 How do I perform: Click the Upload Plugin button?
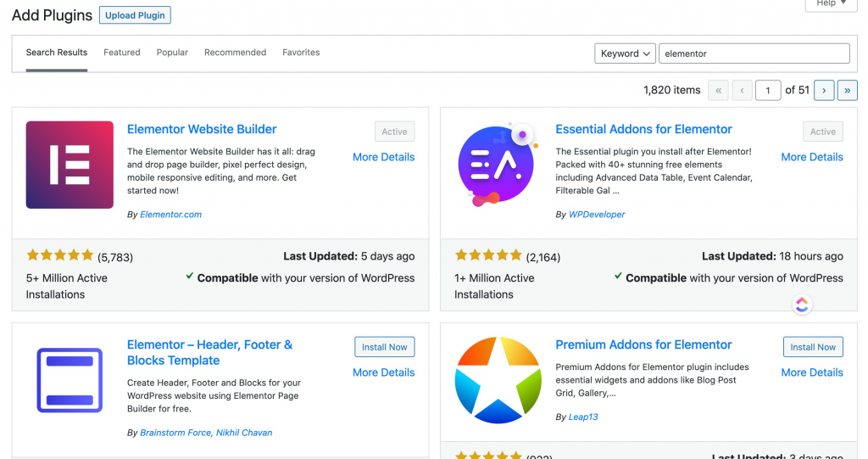pyautogui.click(x=135, y=15)
